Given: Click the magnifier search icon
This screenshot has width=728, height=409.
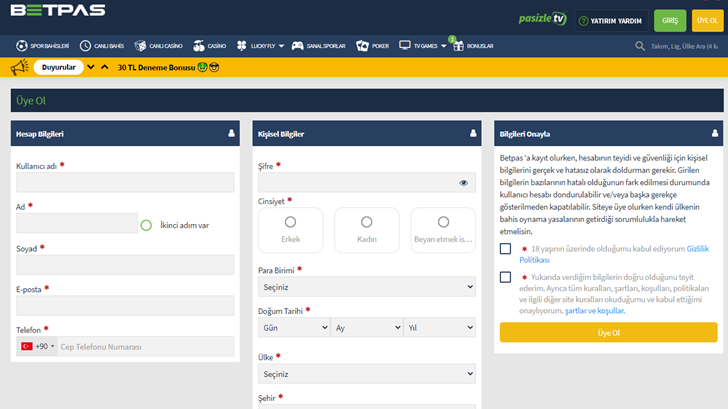Looking at the screenshot, I should [x=640, y=46].
